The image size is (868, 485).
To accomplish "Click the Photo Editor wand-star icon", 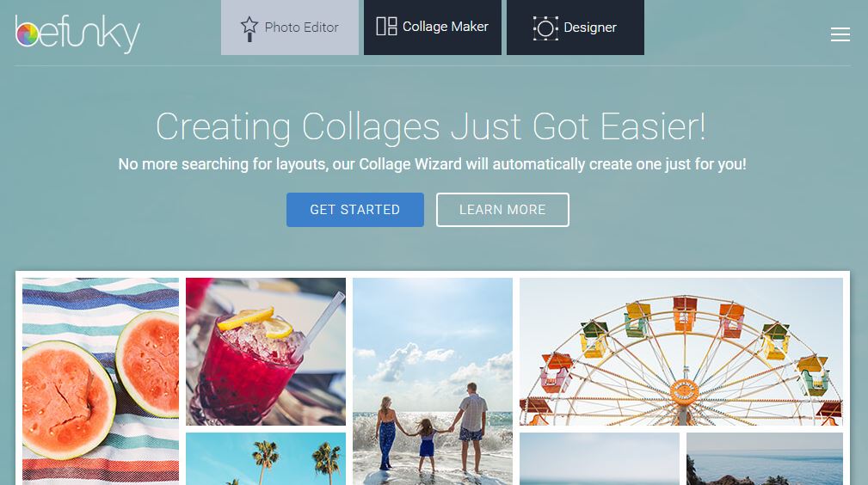I will [249, 28].
